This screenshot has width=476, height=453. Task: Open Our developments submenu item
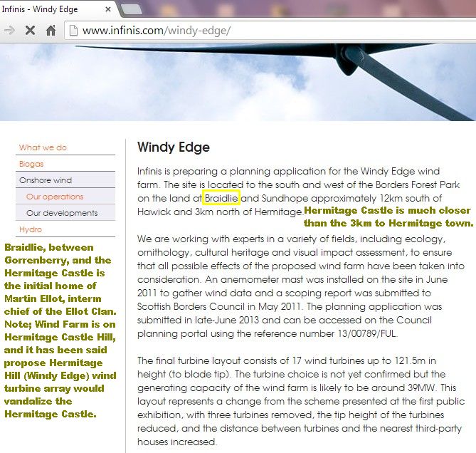click(62, 213)
